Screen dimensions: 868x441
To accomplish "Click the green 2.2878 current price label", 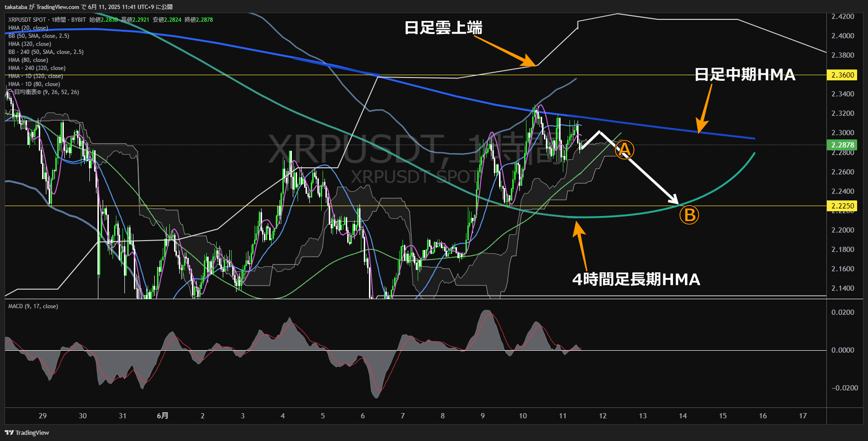I will click(842, 145).
